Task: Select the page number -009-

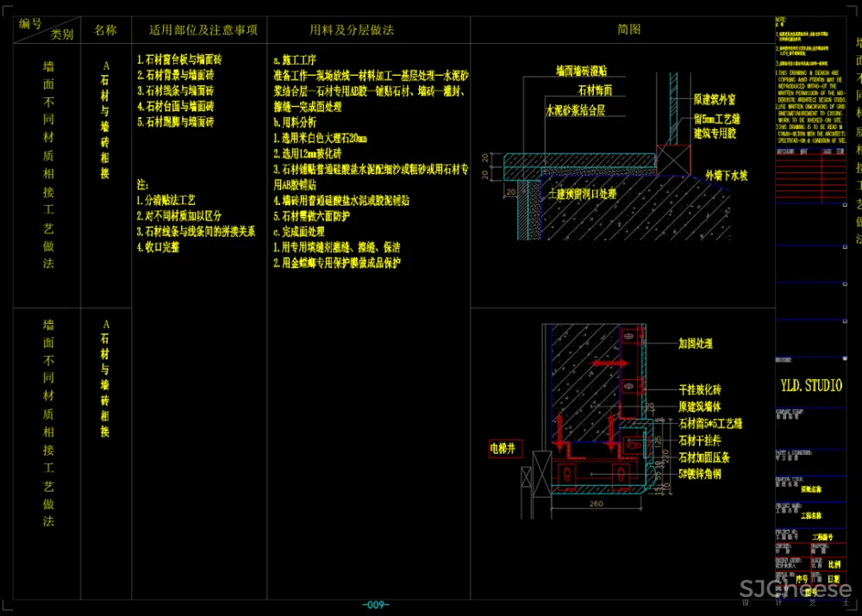Action: [x=376, y=605]
